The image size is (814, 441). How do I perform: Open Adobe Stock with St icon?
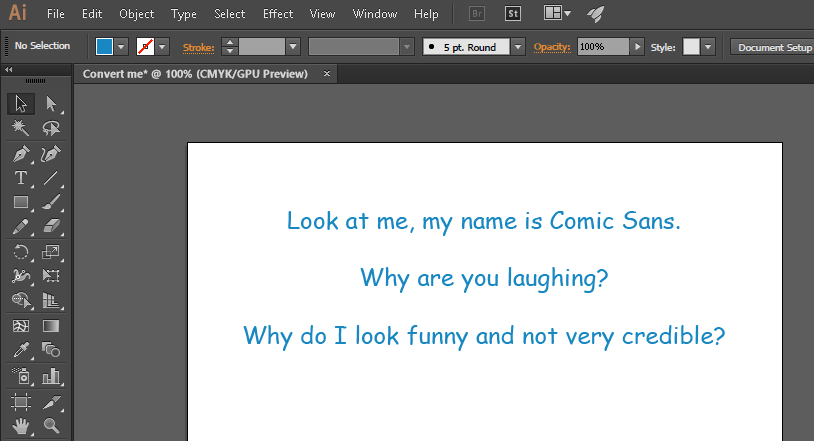tap(513, 14)
